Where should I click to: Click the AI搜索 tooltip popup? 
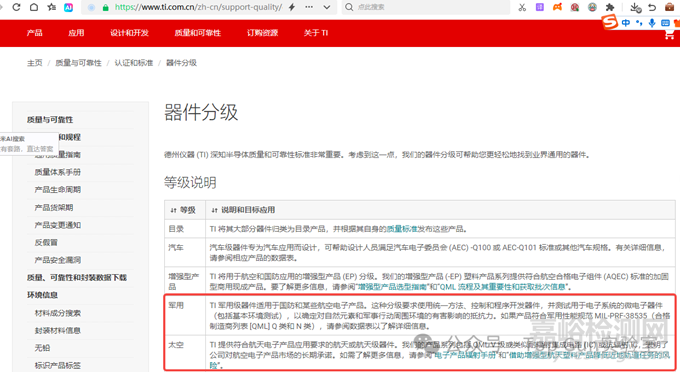click(x=29, y=144)
